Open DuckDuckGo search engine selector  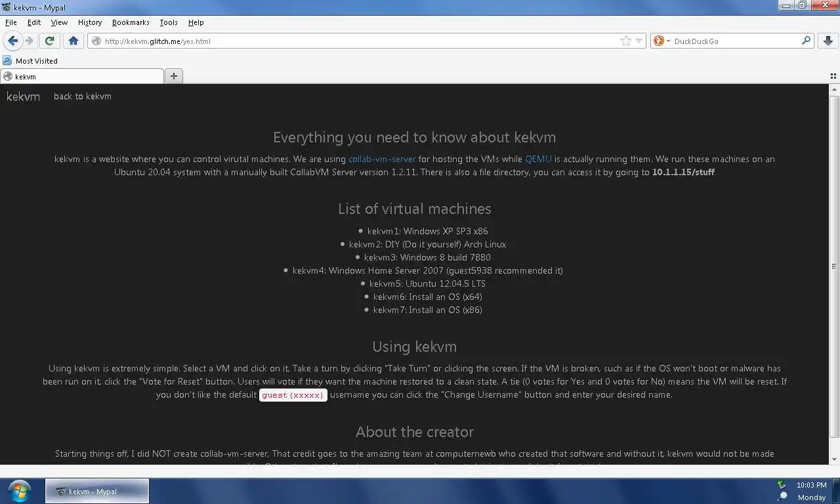pyautogui.click(x=663, y=41)
